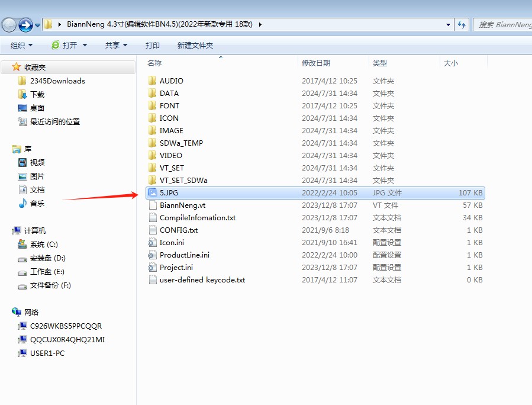Click the 打开 toolbar button

[x=65, y=45]
